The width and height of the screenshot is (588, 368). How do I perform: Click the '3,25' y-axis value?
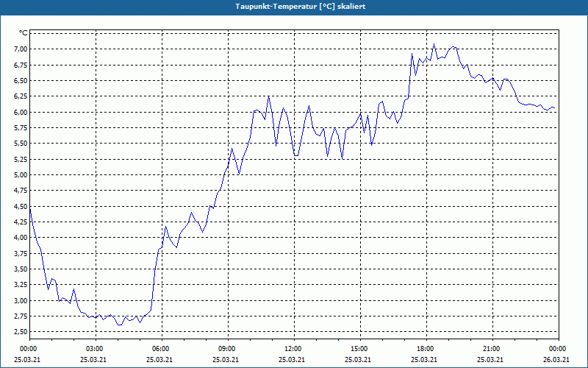pos(21,285)
